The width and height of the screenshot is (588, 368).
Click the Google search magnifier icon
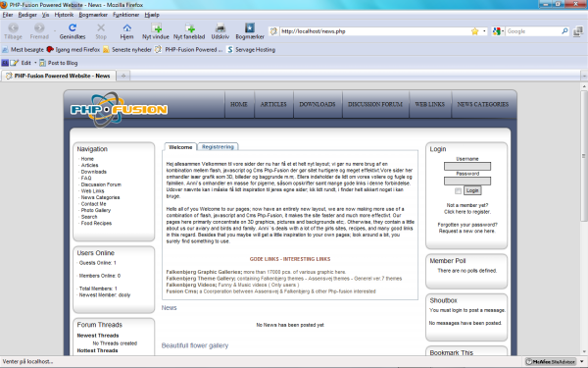pyautogui.click(x=564, y=31)
